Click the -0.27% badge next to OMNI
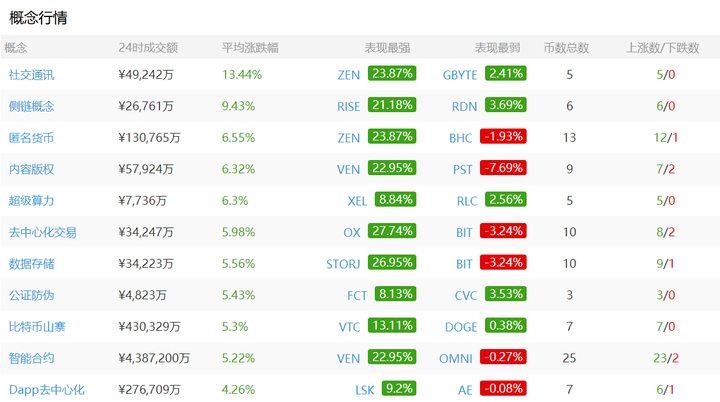The image size is (720, 402). [x=503, y=357]
